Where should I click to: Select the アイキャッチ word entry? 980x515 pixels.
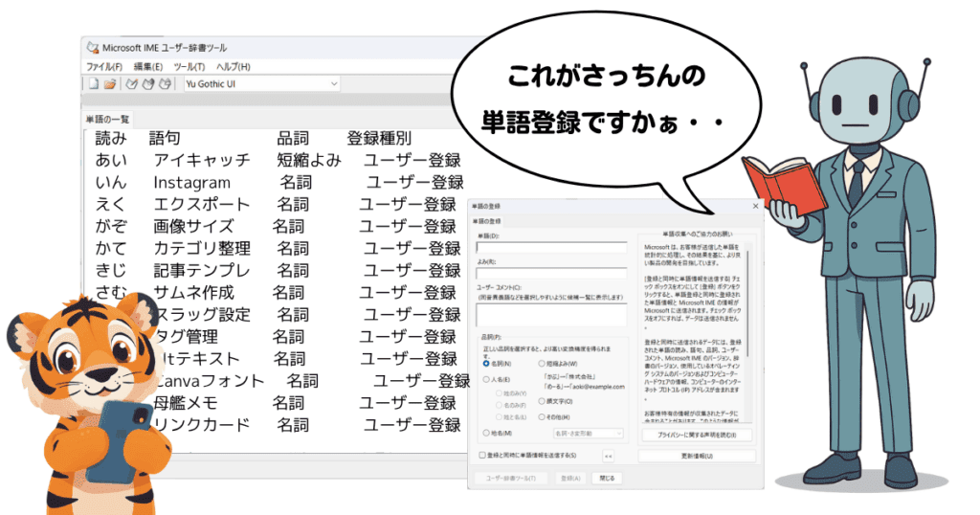[x=202, y=160]
